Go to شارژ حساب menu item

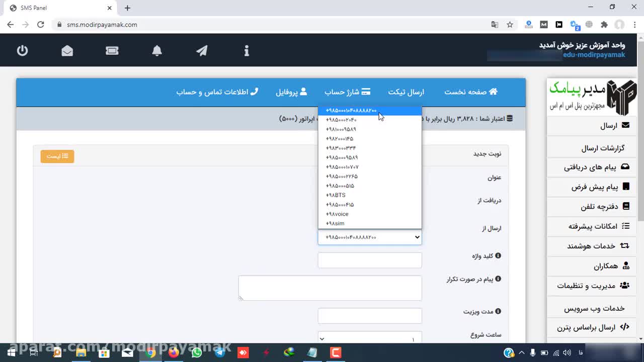pyautogui.click(x=347, y=92)
